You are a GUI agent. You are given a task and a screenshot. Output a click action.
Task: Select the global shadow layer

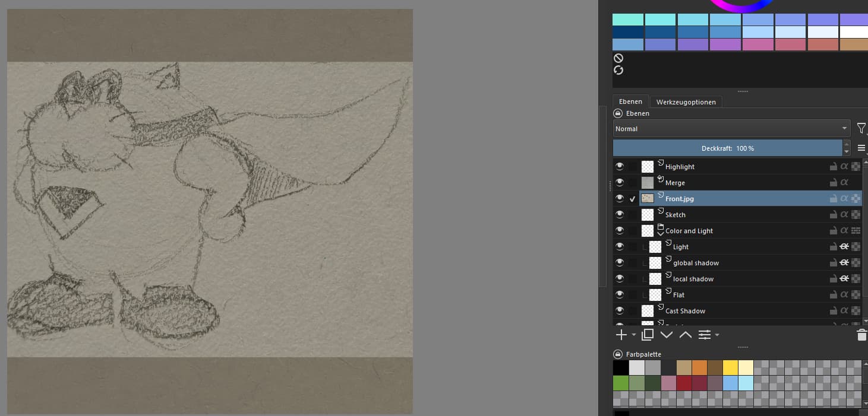[x=696, y=263]
